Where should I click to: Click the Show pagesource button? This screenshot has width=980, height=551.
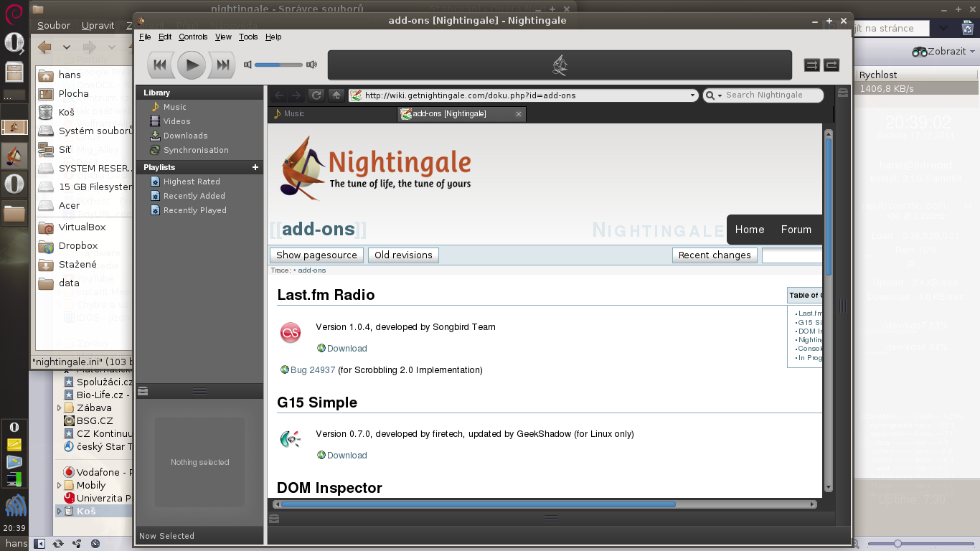pyautogui.click(x=316, y=255)
